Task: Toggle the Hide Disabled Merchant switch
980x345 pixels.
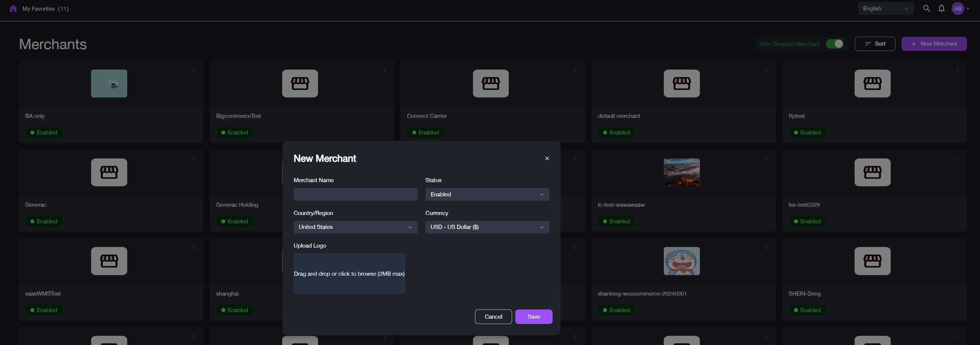Action: pos(835,44)
